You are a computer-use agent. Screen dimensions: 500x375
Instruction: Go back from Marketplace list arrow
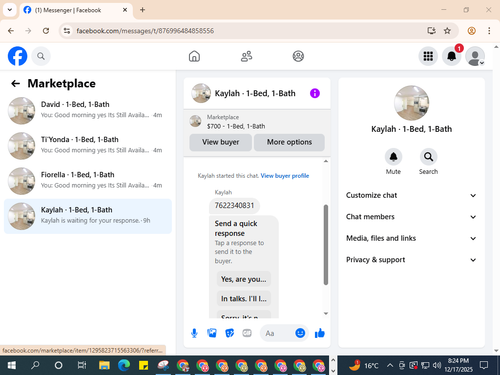[15, 83]
